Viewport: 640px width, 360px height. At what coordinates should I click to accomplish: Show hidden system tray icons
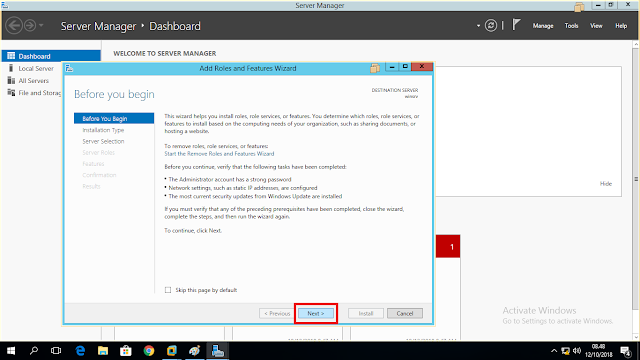point(553,351)
